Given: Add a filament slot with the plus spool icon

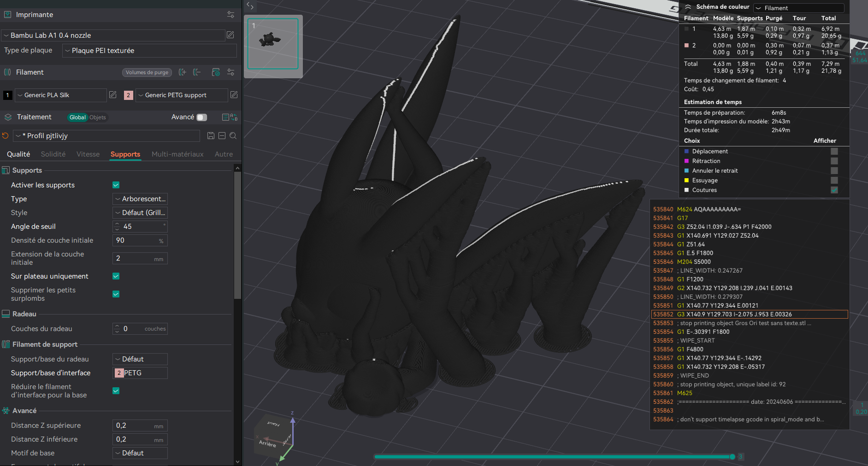Looking at the screenshot, I should click(183, 72).
